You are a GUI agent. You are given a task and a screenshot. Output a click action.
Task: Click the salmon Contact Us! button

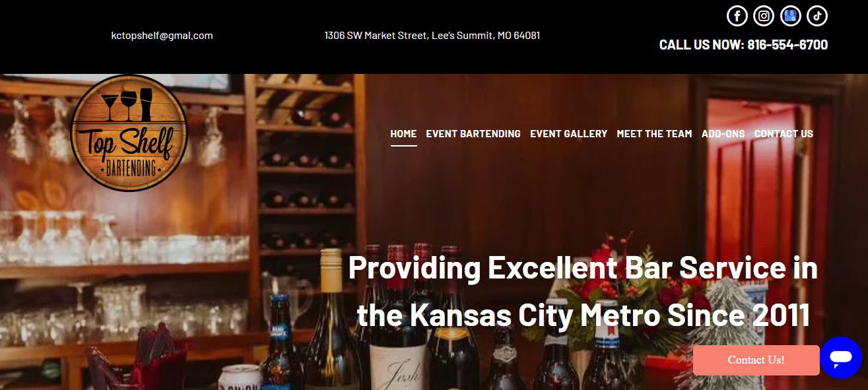(756, 360)
